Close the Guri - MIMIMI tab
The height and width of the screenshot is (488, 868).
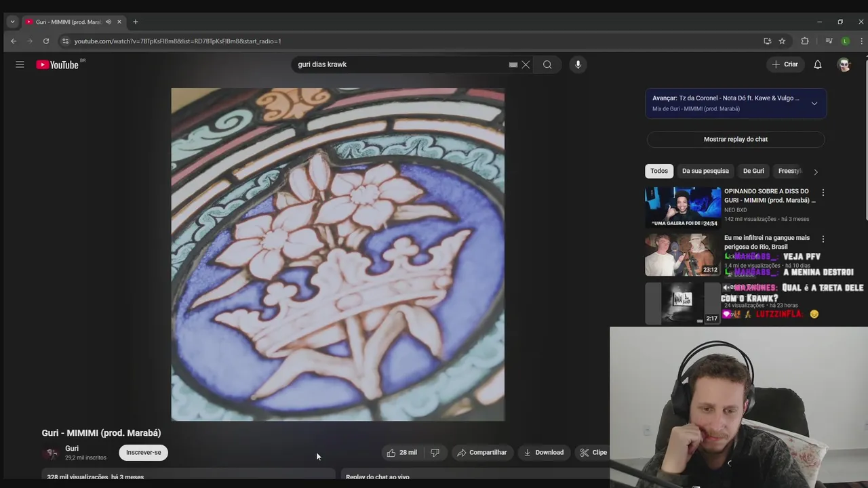tap(119, 22)
